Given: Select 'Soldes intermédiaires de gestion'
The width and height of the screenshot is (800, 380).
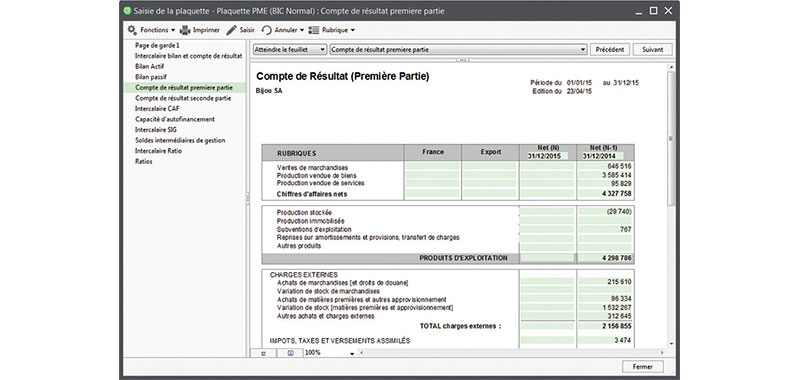Looking at the screenshot, I should click(x=180, y=140).
